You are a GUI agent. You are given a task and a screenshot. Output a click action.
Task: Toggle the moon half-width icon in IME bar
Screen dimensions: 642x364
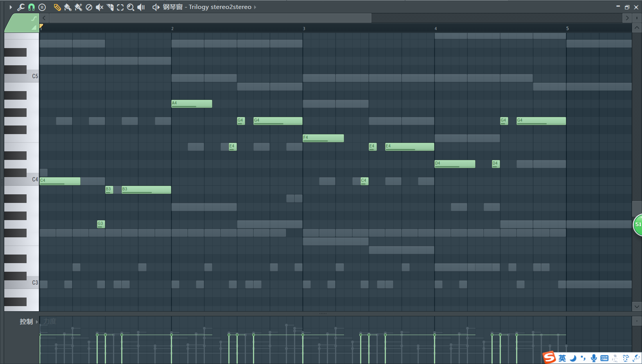pos(573,358)
